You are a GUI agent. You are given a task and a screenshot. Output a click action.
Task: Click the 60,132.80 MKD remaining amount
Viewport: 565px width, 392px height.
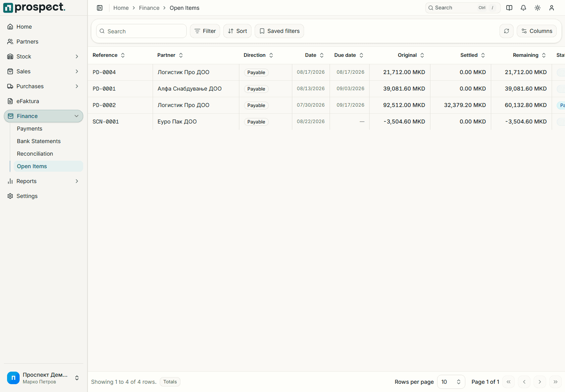(526, 105)
